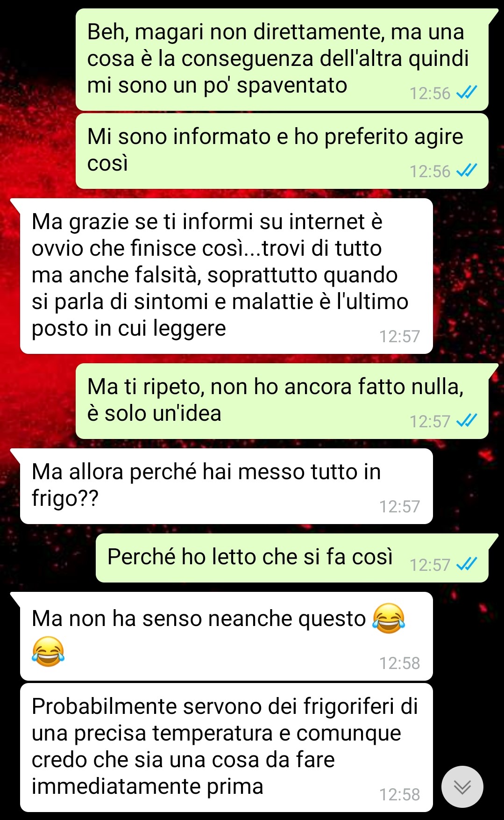Tap read checkmarks on 'spaventato' message
Image resolution: width=504 pixels, height=820 pixels.
click(x=467, y=93)
